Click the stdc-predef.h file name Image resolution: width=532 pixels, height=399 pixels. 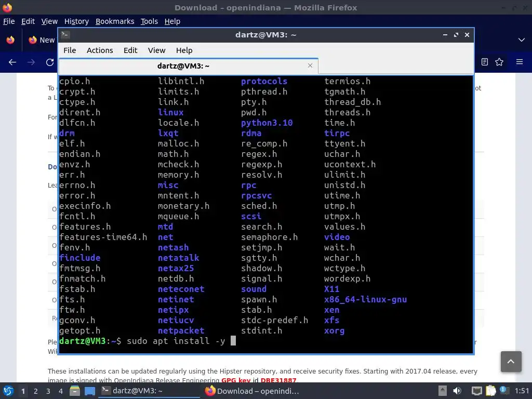(274, 320)
